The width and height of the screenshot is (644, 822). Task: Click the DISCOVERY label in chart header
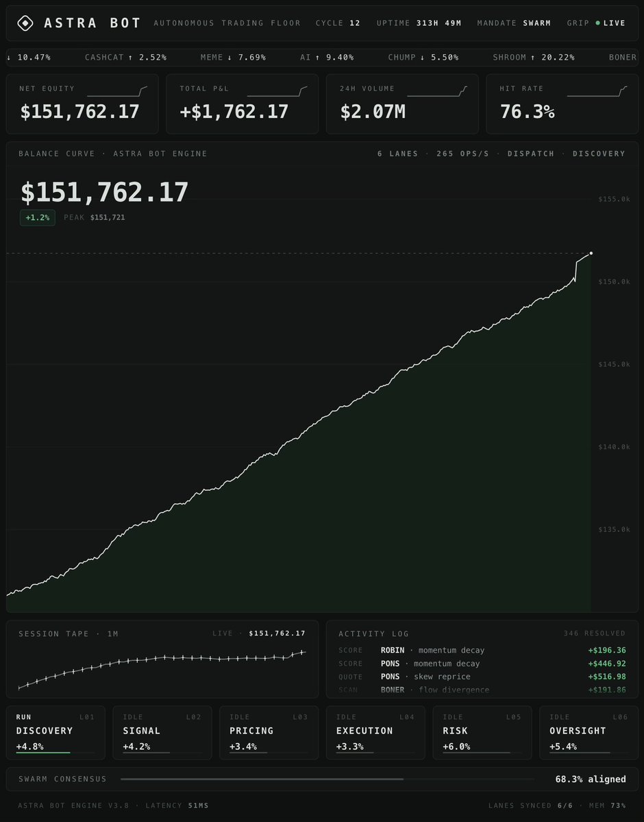pos(599,154)
